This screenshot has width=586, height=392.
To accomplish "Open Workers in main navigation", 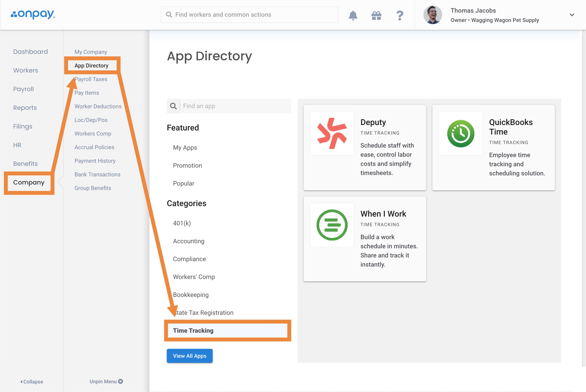I will [x=25, y=70].
